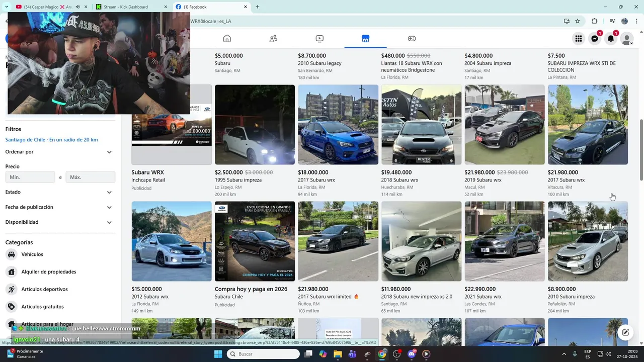The image size is (644, 362).
Task: Click the Alquiler de propiedades house icon
Action: pos(11,272)
